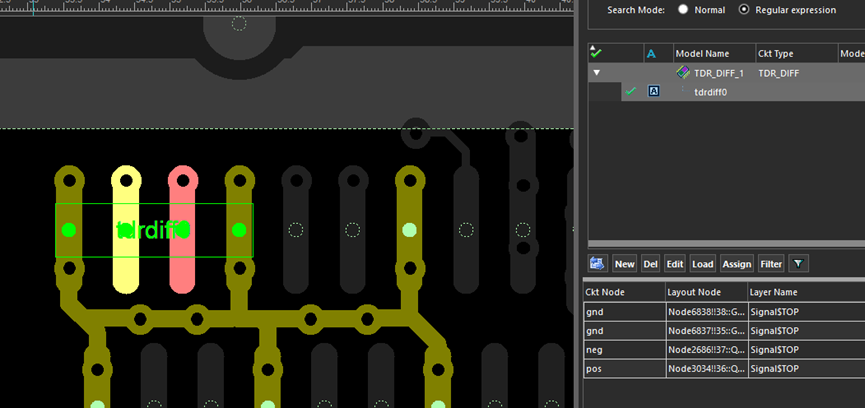Click the blue layout import icon left of New
Screen dimensions: 865x408
[x=598, y=264]
